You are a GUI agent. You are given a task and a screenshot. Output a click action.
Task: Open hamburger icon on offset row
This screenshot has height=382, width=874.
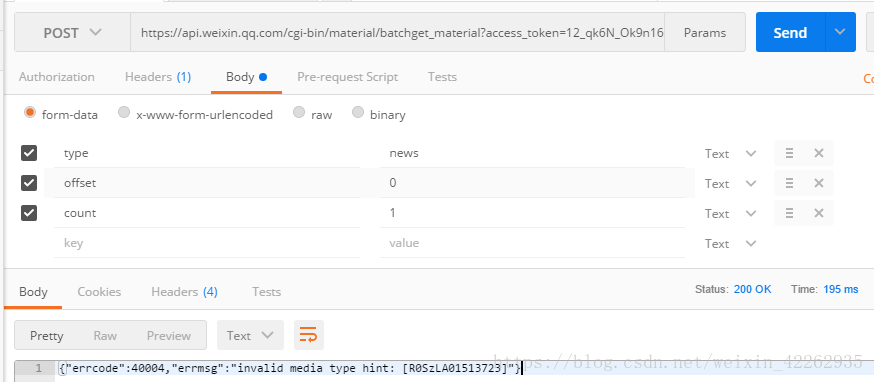[789, 183]
